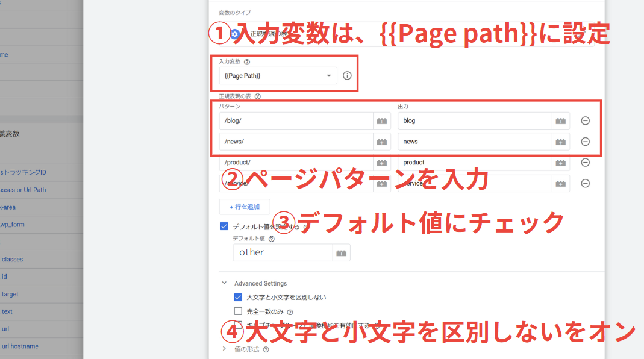This screenshot has height=359, width=644.
Task: Click the default value field containing other
Action: coord(283,252)
